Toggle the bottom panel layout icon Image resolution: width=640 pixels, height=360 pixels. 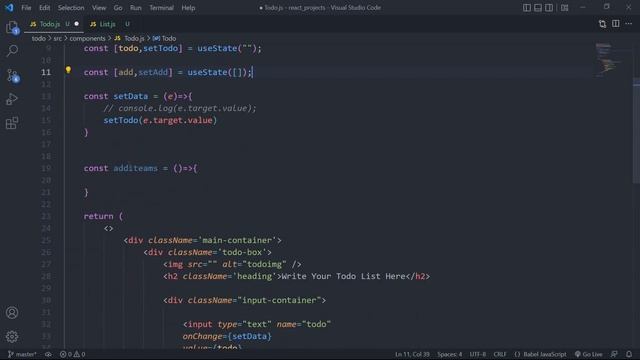(x=538, y=7)
